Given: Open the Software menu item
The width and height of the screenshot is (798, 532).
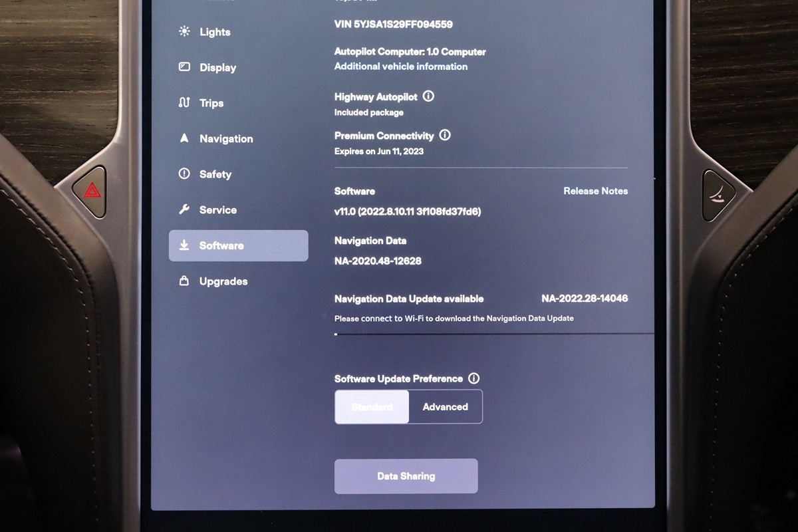Looking at the screenshot, I should tap(238, 245).
